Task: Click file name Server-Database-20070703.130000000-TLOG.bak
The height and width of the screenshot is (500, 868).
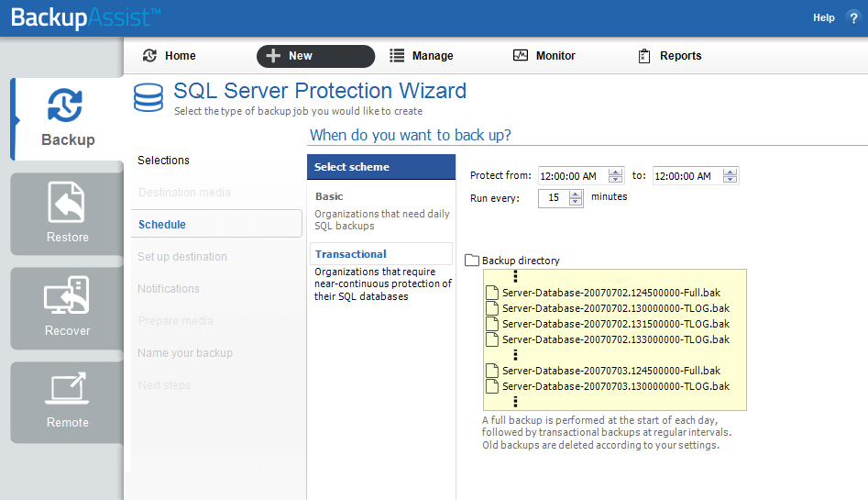Action: pos(616,386)
